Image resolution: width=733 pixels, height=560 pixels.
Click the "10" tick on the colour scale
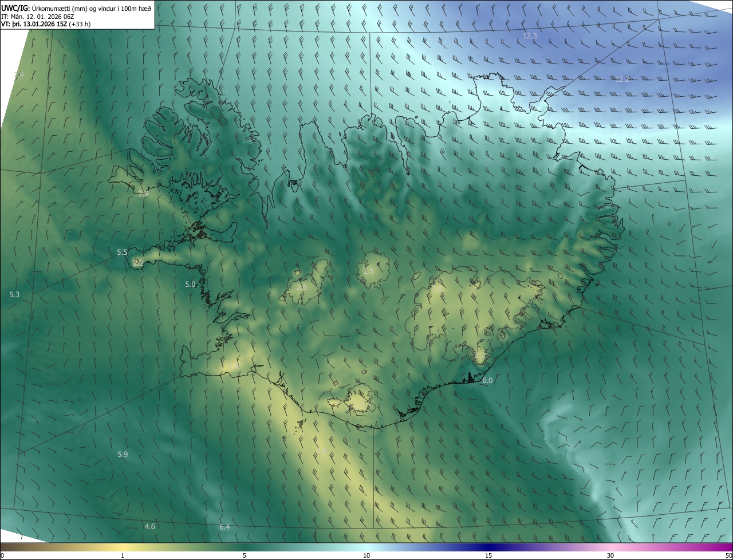[366, 556]
